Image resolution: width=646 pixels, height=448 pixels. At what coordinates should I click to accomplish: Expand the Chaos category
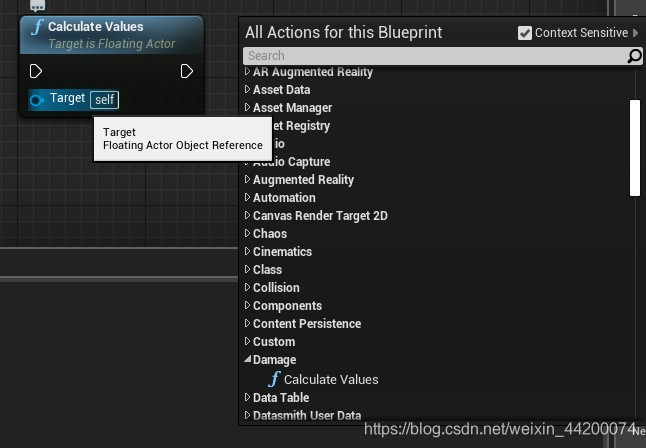click(247, 233)
